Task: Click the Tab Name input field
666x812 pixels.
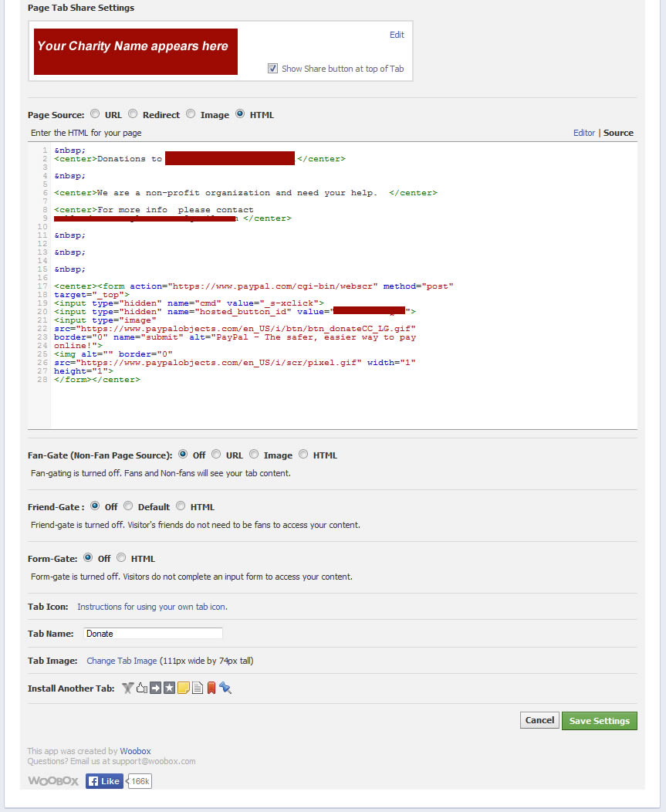Action: pos(153,634)
